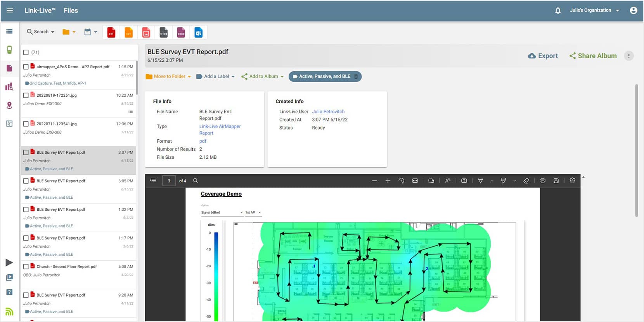
Task: Filter files by c-log type
Action: [163, 32]
